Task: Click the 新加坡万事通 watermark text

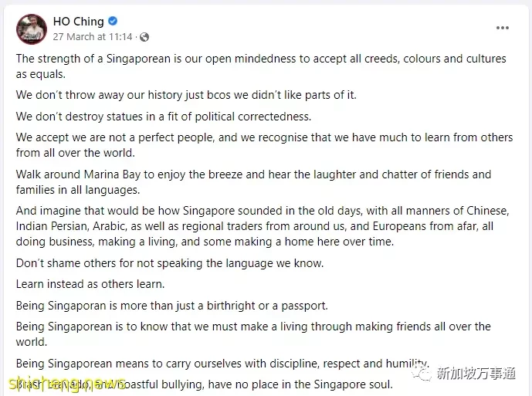Action: [476, 374]
